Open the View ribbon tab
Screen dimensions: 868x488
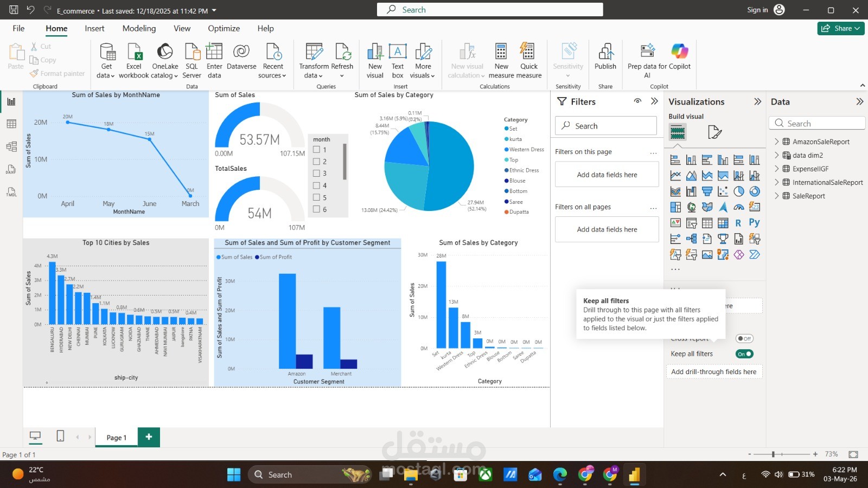(x=182, y=28)
